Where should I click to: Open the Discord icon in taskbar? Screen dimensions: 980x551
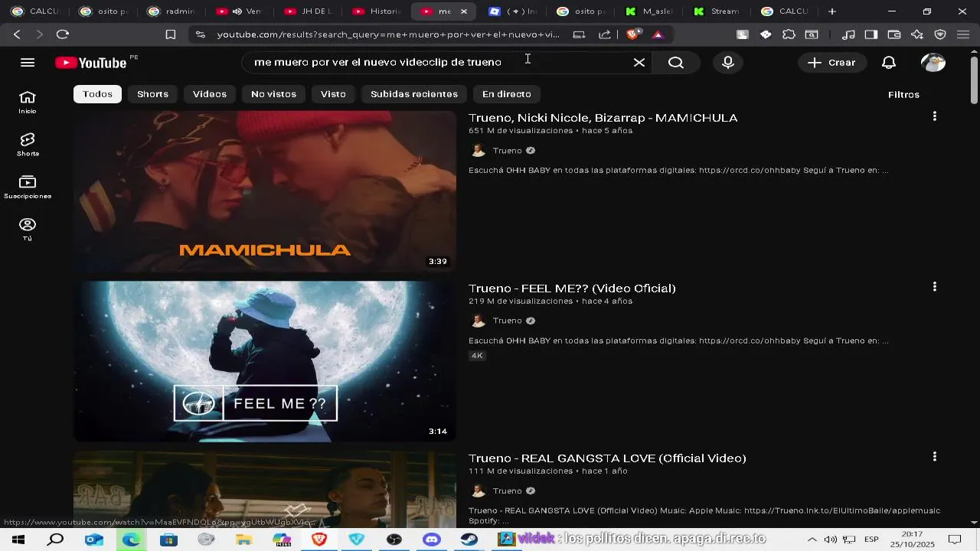[432, 540]
